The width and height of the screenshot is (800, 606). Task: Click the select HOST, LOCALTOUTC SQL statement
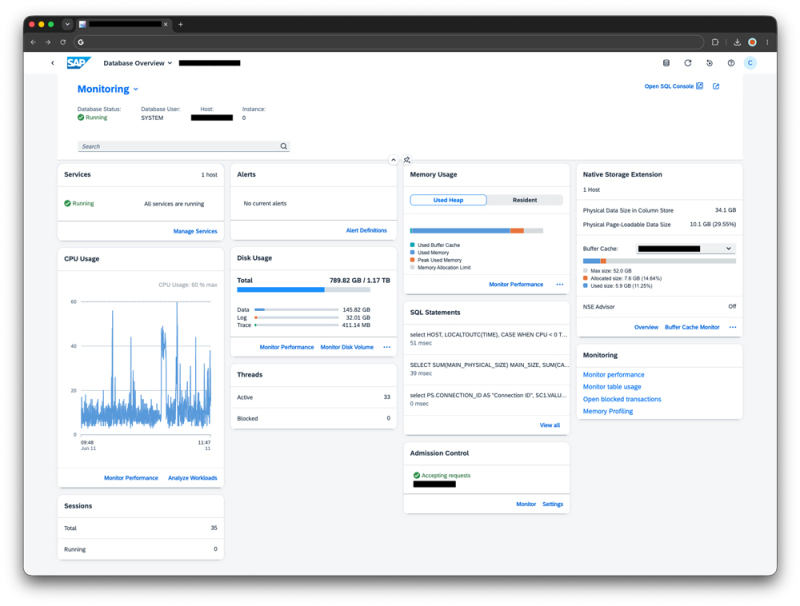coord(487,339)
